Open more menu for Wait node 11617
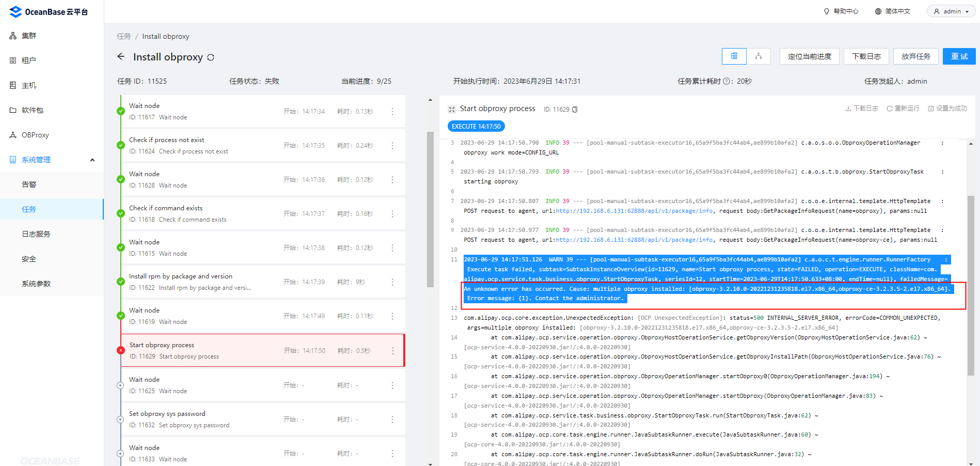Screen dimensions: 980x466 click(x=392, y=112)
